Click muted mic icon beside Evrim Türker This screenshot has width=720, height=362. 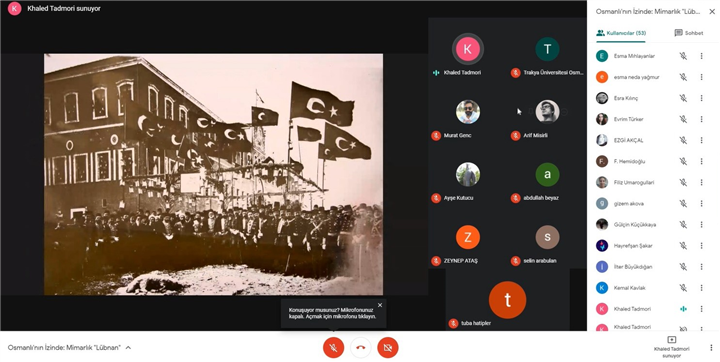point(683,119)
